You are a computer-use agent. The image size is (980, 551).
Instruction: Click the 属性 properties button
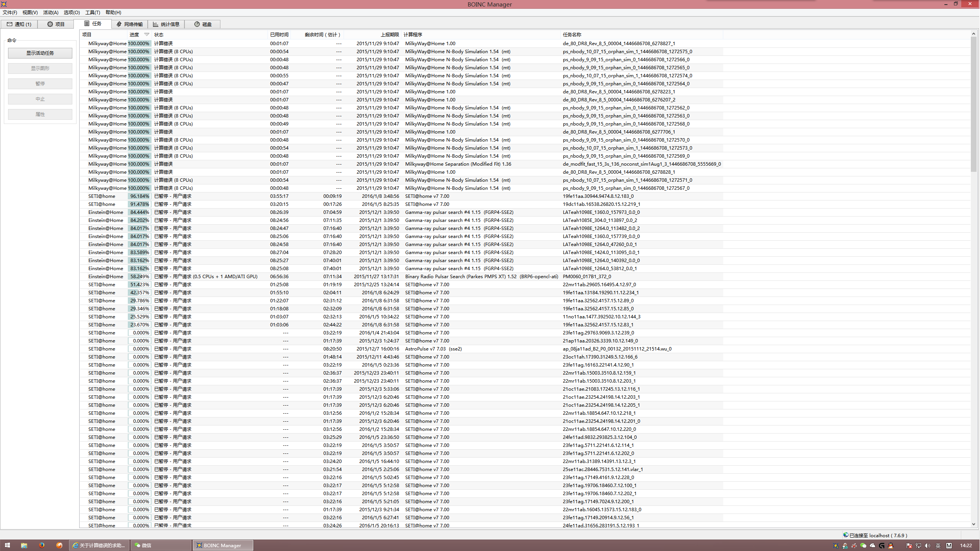tap(40, 114)
